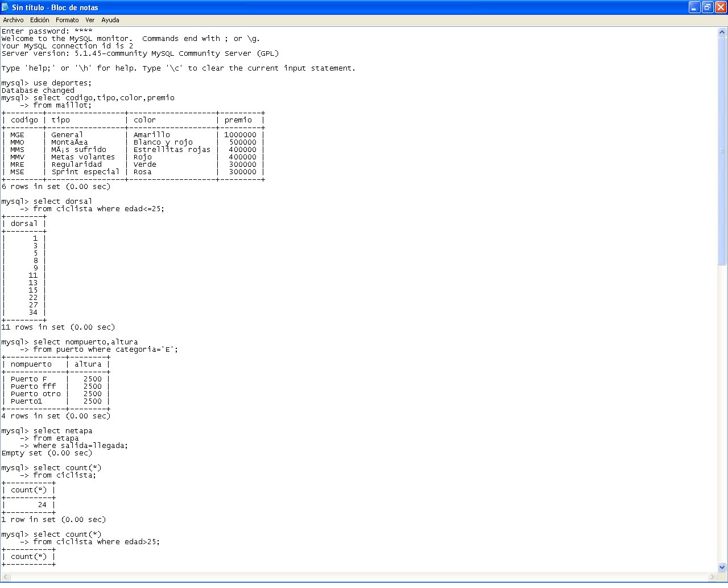This screenshot has width=728, height=588.
Task: Click the 'codigo' column header
Action: pyautogui.click(x=24, y=120)
